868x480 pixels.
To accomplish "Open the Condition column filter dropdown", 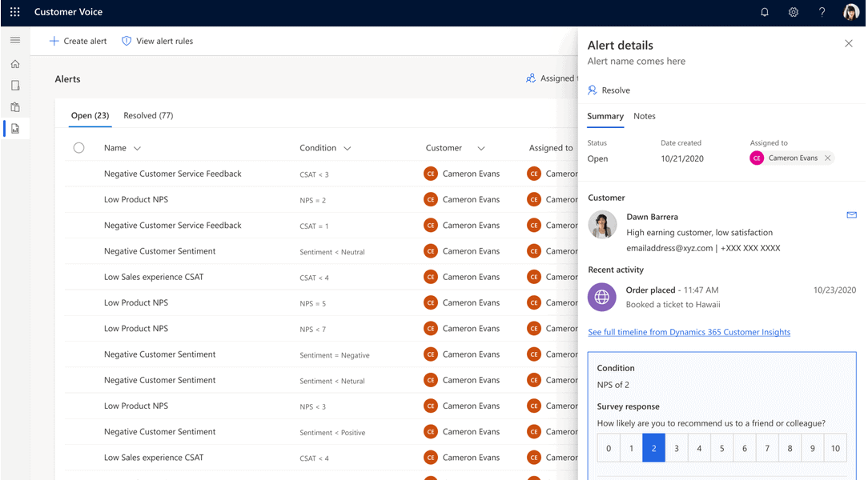I will (x=347, y=148).
